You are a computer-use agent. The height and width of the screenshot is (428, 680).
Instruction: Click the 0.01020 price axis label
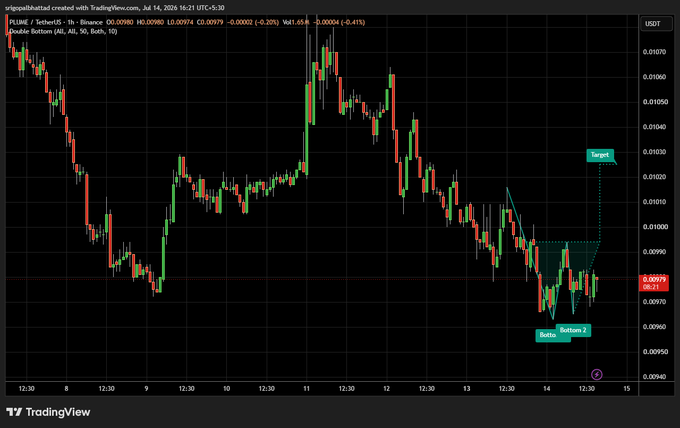(x=654, y=177)
